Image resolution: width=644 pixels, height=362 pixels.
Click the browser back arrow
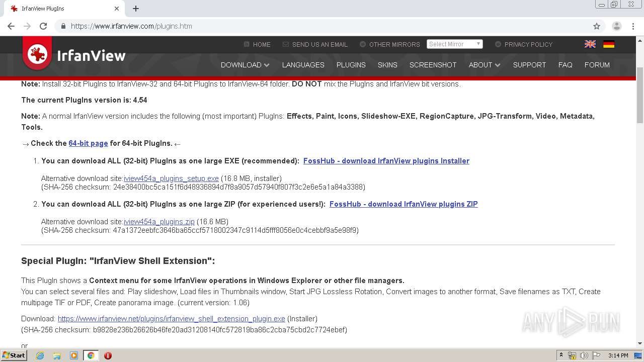tap(11, 26)
